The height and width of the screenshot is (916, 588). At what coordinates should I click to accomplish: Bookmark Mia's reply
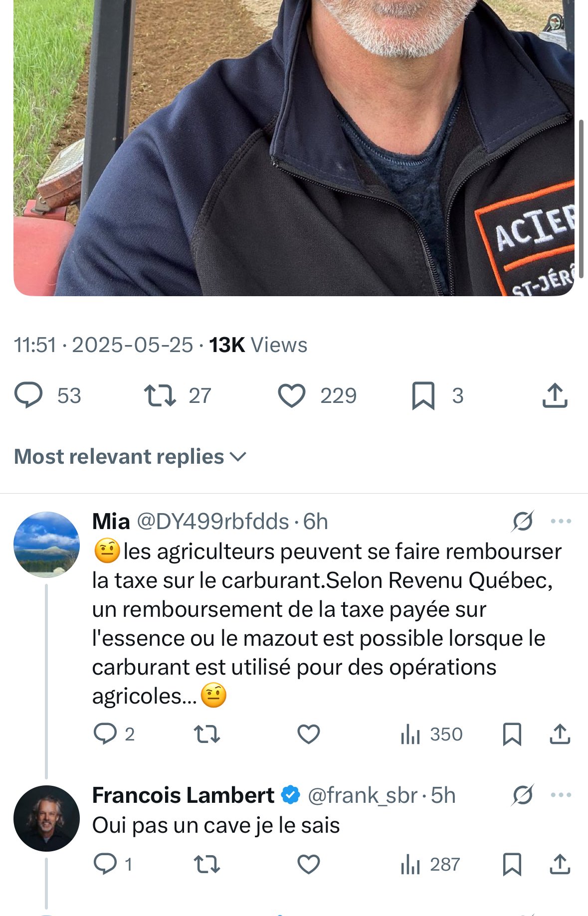tap(512, 734)
